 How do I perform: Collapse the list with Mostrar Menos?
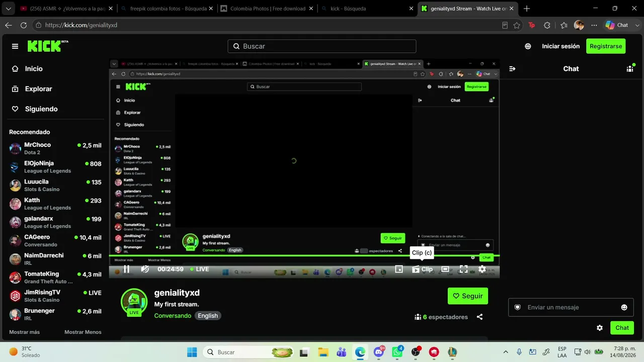(x=83, y=332)
